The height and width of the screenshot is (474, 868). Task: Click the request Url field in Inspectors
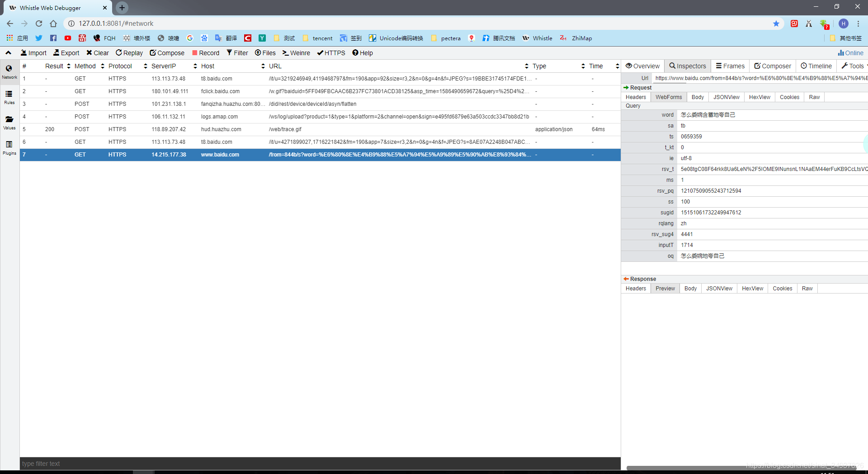(759, 78)
